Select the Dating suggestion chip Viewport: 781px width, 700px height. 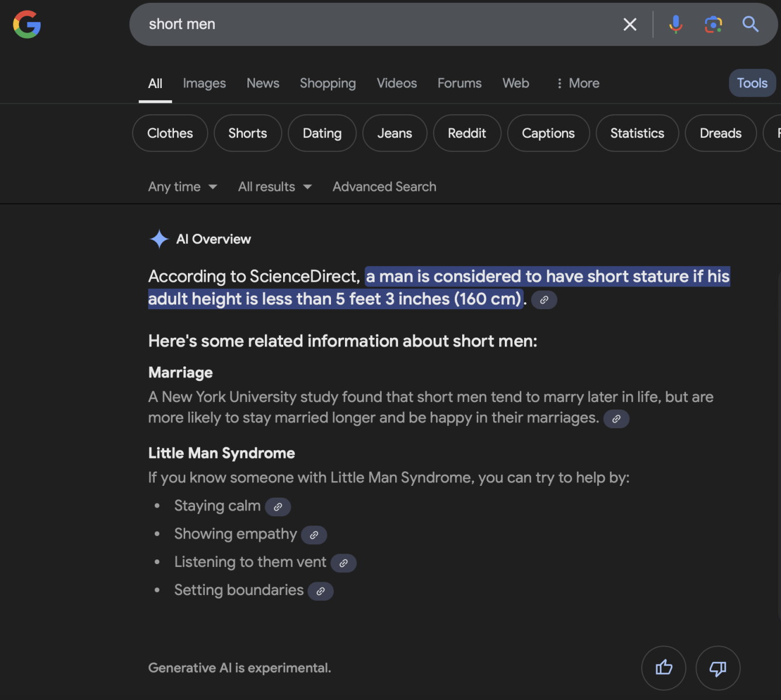322,133
